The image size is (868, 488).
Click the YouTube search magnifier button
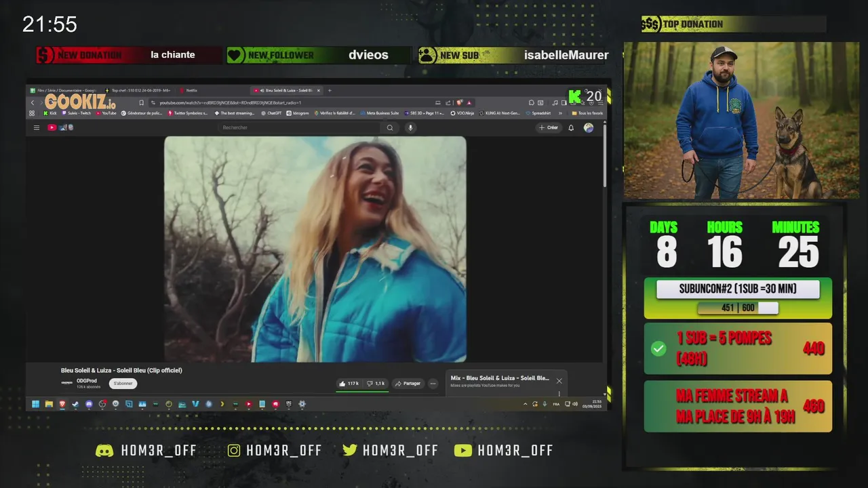390,127
